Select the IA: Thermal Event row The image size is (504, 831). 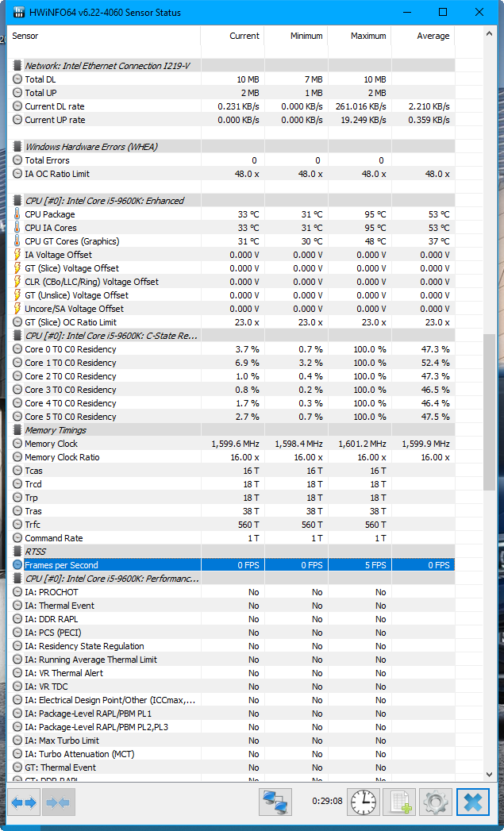point(231,606)
